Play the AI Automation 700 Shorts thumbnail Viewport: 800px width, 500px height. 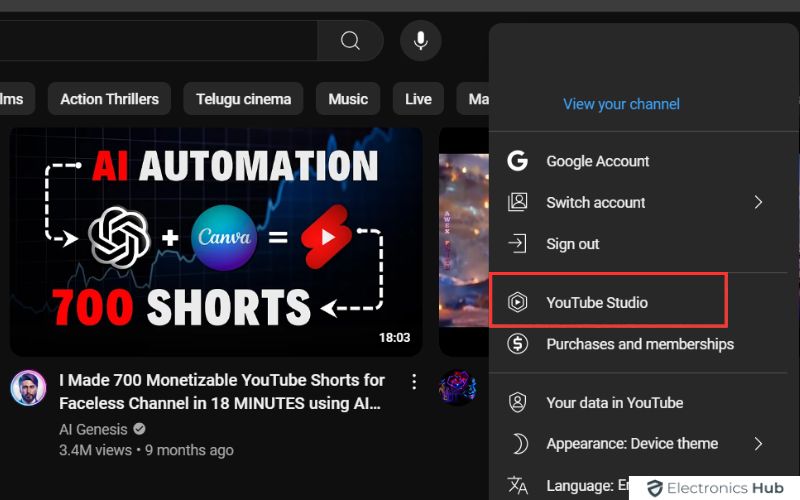[x=216, y=241]
